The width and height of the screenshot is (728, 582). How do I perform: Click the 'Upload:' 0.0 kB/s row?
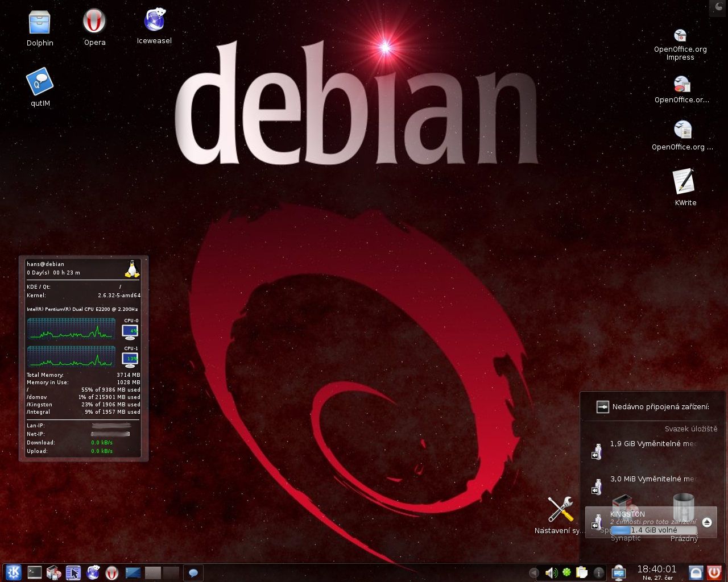(x=70, y=451)
